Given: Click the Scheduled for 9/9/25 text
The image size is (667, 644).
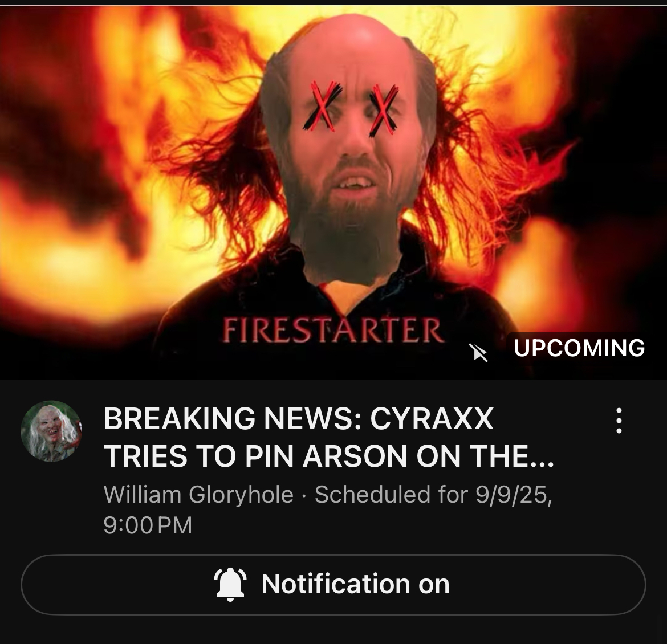Looking at the screenshot, I should coord(433,494).
